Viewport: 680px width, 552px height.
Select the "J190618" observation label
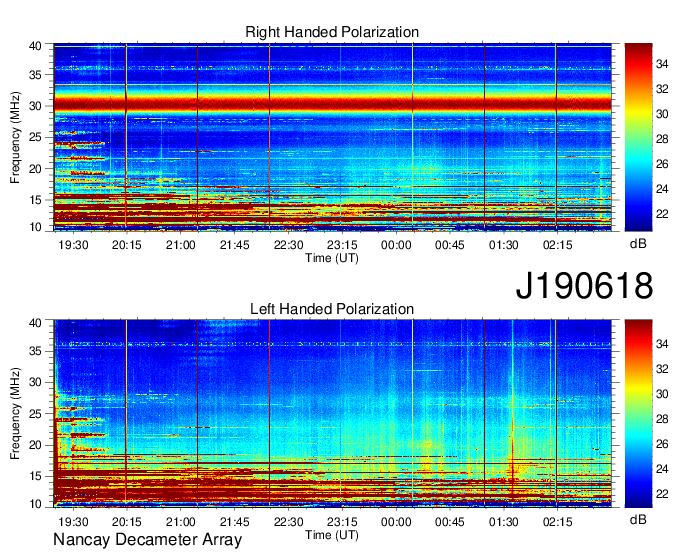(x=584, y=285)
